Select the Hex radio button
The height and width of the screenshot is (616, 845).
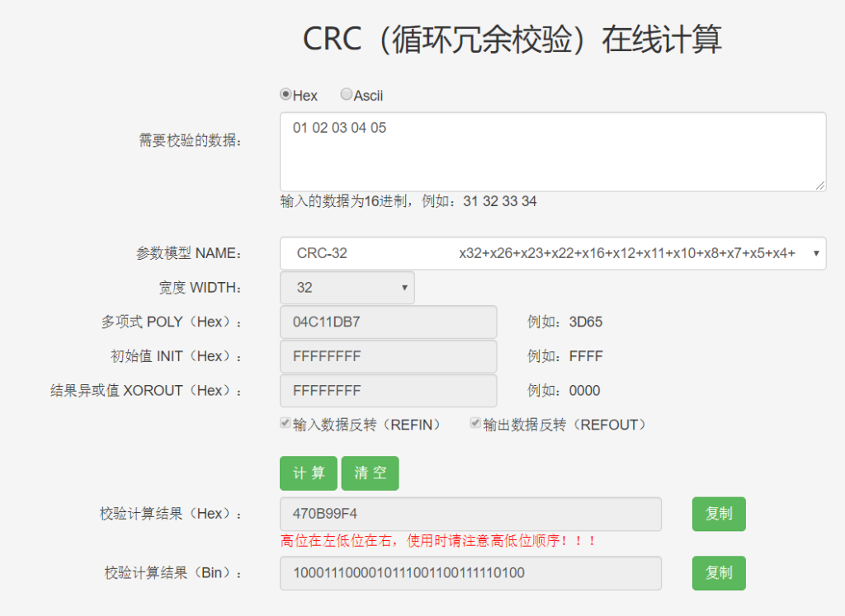coord(286,94)
